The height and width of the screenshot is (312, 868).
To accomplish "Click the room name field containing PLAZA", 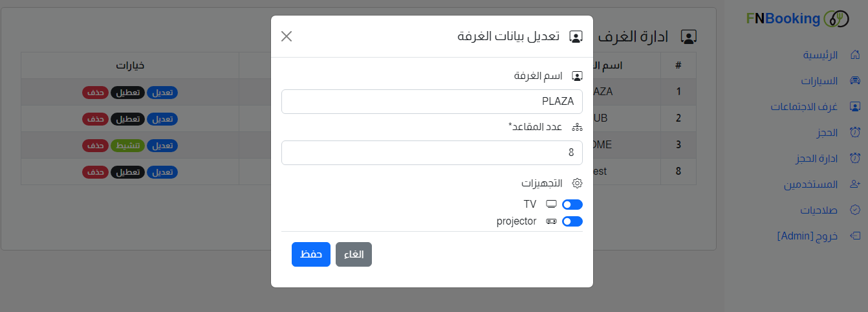I will pyautogui.click(x=432, y=102).
